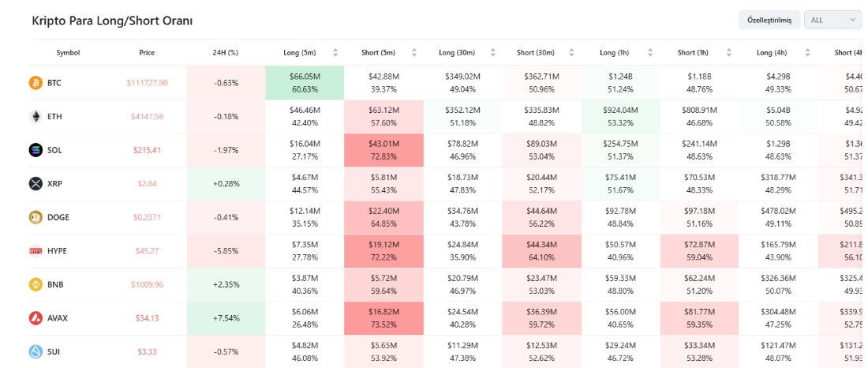The width and height of the screenshot is (868, 368).
Task: Click the BNB coin icon
Action: [x=36, y=284]
